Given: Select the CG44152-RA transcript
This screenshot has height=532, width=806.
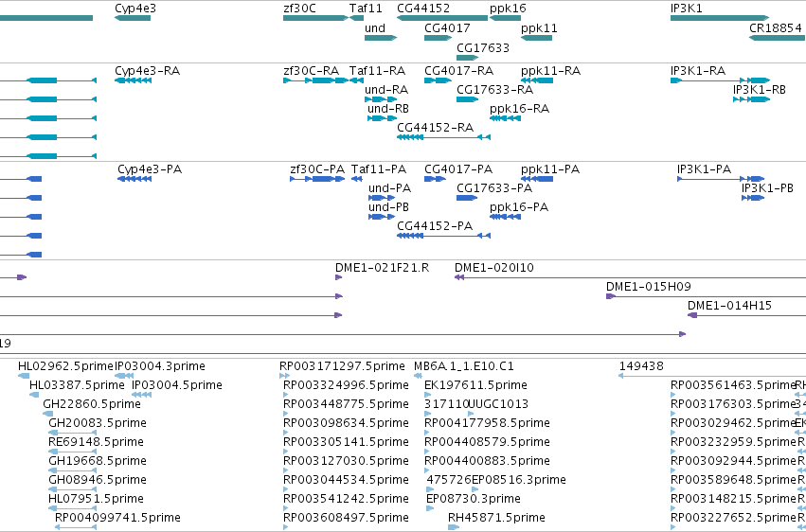Looking at the screenshot, I should 443,137.
